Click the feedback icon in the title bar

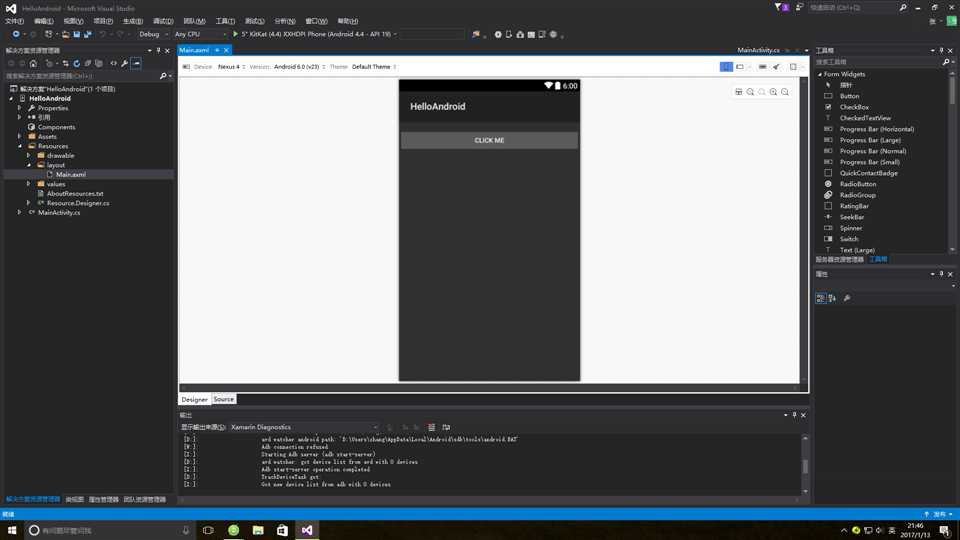point(799,7)
